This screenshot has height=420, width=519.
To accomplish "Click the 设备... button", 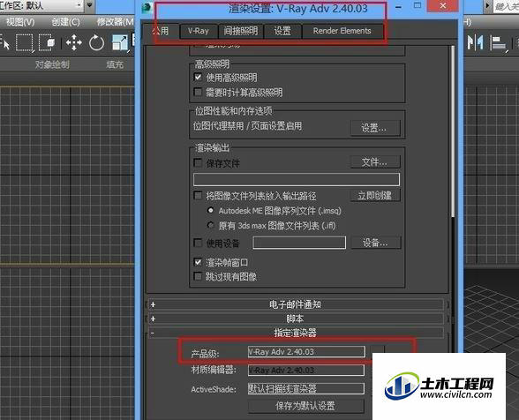I will tap(376, 243).
